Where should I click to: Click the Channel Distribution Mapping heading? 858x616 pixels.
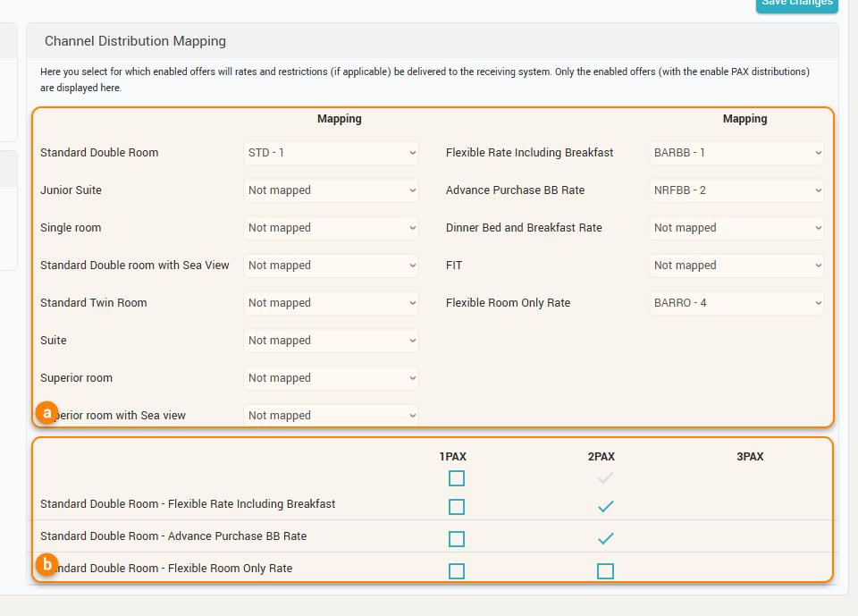[x=135, y=41]
